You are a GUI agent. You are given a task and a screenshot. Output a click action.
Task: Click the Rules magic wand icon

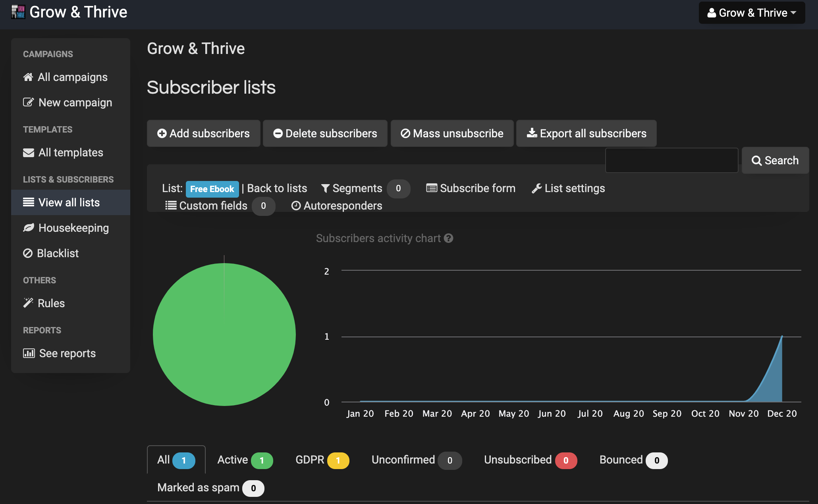[x=28, y=303]
